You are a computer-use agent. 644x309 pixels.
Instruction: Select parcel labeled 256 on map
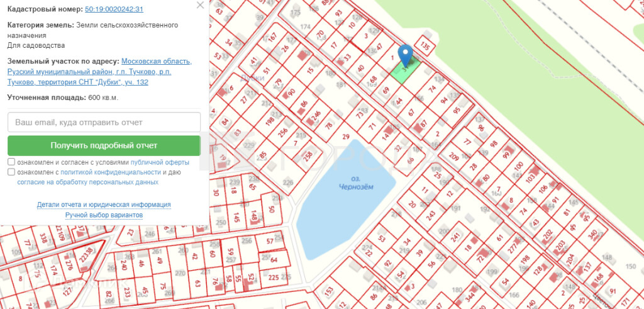(x=283, y=133)
